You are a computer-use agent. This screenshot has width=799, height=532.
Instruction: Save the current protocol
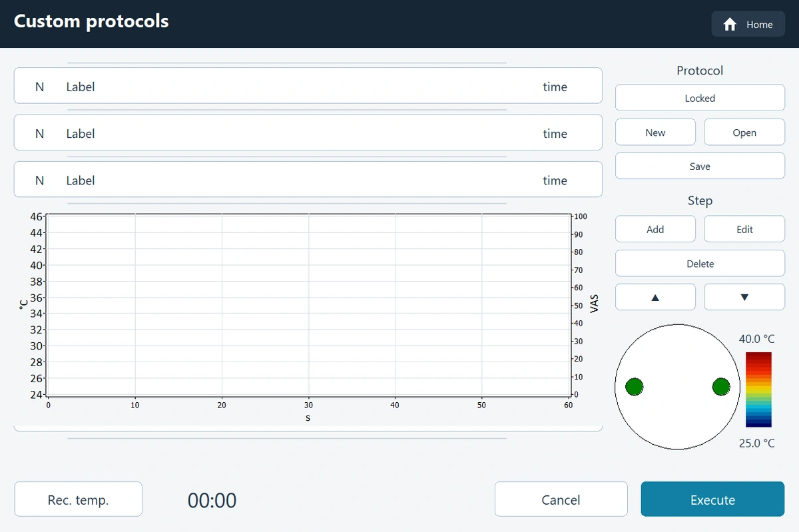(x=700, y=166)
